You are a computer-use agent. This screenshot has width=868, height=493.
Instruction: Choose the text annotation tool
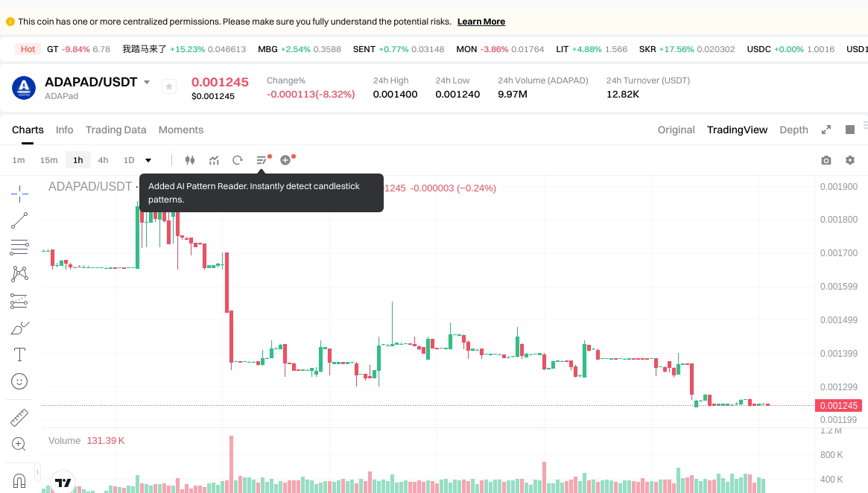(x=19, y=354)
